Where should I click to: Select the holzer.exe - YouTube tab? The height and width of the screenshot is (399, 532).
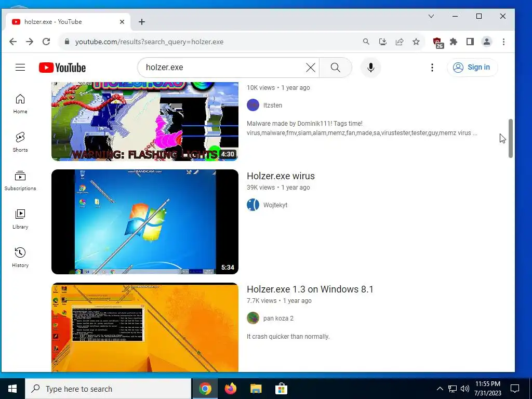tap(68, 22)
